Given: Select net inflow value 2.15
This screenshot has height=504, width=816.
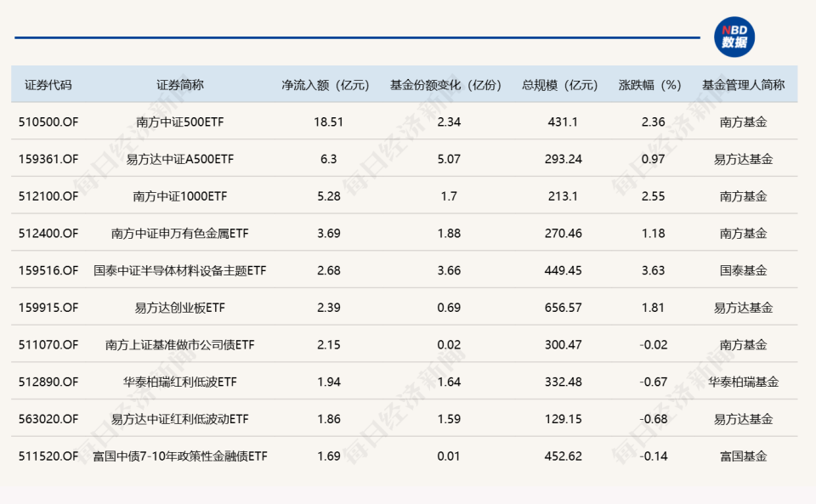Looking at the screenshot, I should [x=328, y=344].
